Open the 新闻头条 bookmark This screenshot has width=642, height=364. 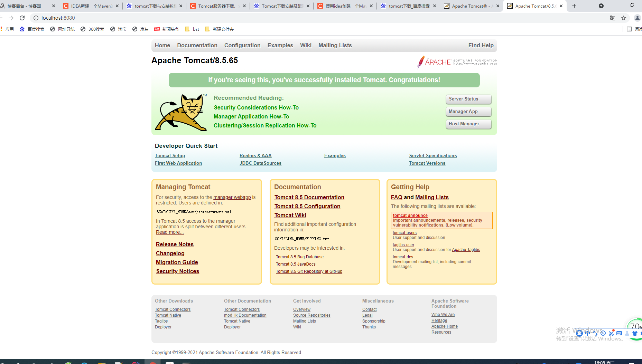click(167, 29)
